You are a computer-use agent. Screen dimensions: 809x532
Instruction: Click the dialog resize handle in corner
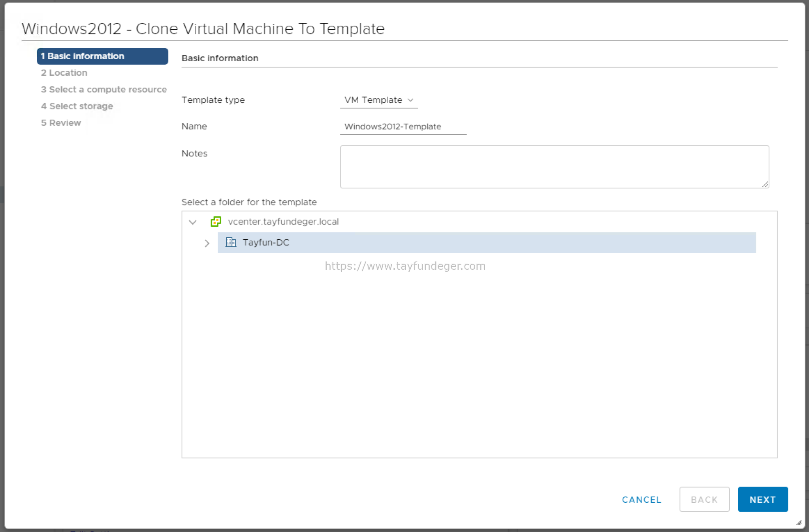coord(799,523)
